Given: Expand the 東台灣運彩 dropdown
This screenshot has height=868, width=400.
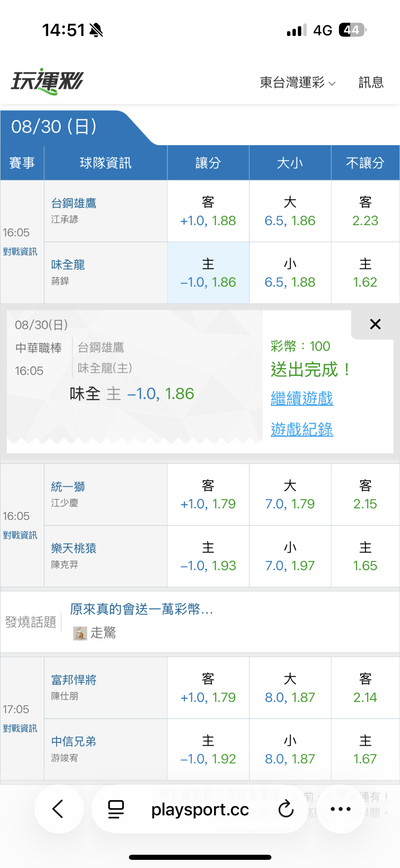Looking at the screenshot, I should (298, 82).
